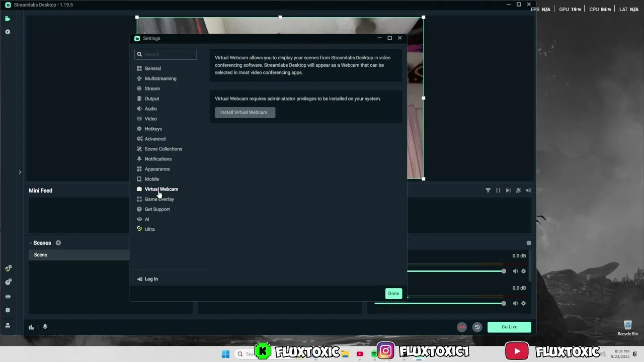Click the Mini Feed panel title
The image size is (644, 362).
[x=40, y=191]
